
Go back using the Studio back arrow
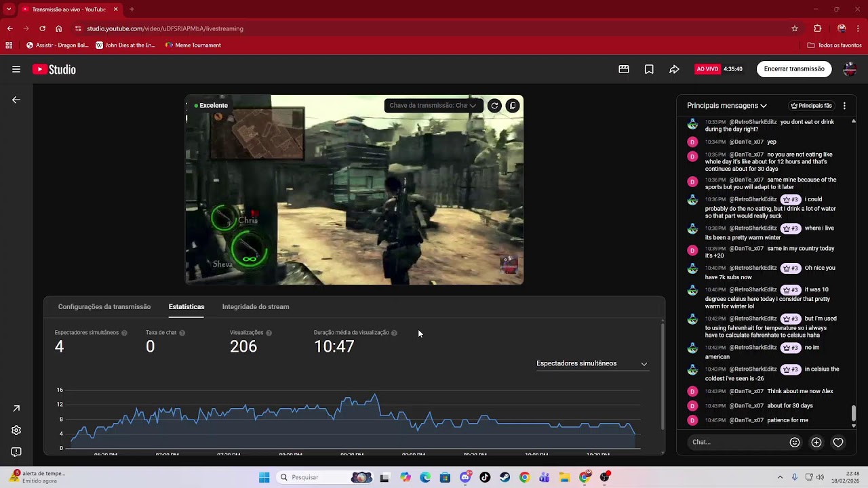click(x=16, y=100)
